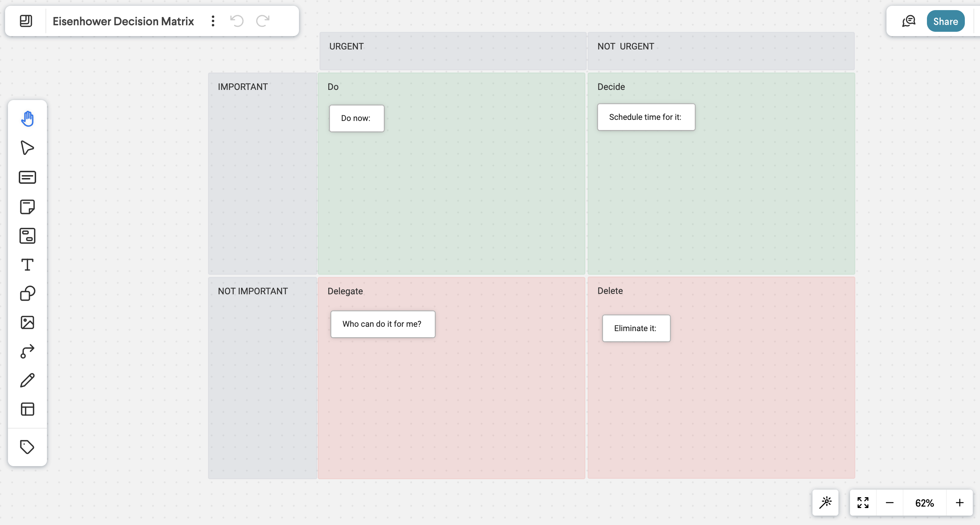Viewport: 980px width, 525px height.
Task: Select the 'Do now:' card
Action: pyautogui.click(x=357, y=118)
